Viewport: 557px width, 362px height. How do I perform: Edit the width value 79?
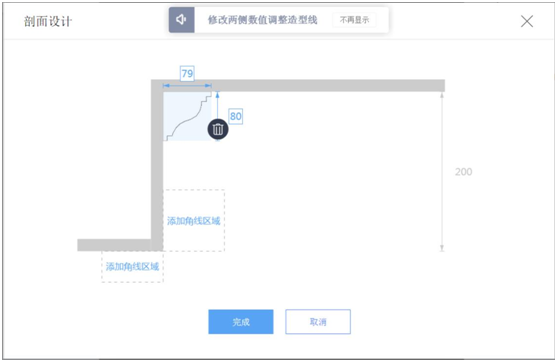[187, 74]
